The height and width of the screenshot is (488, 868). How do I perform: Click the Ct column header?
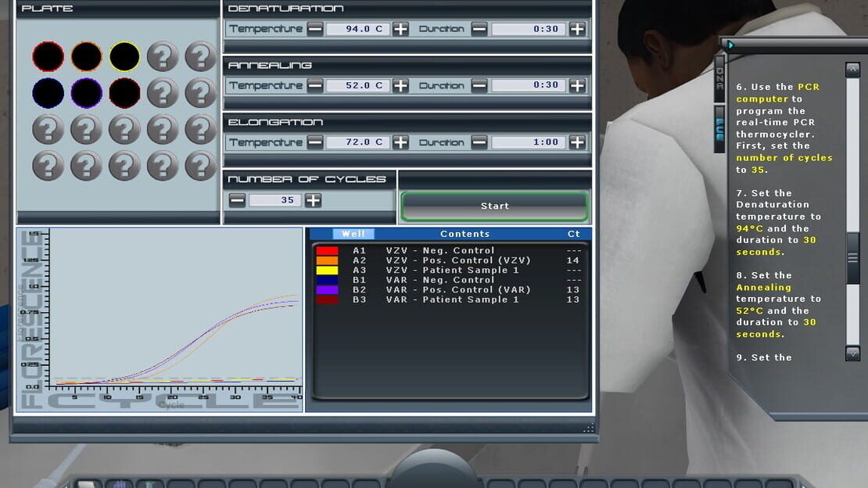click(x=573, y=234)
